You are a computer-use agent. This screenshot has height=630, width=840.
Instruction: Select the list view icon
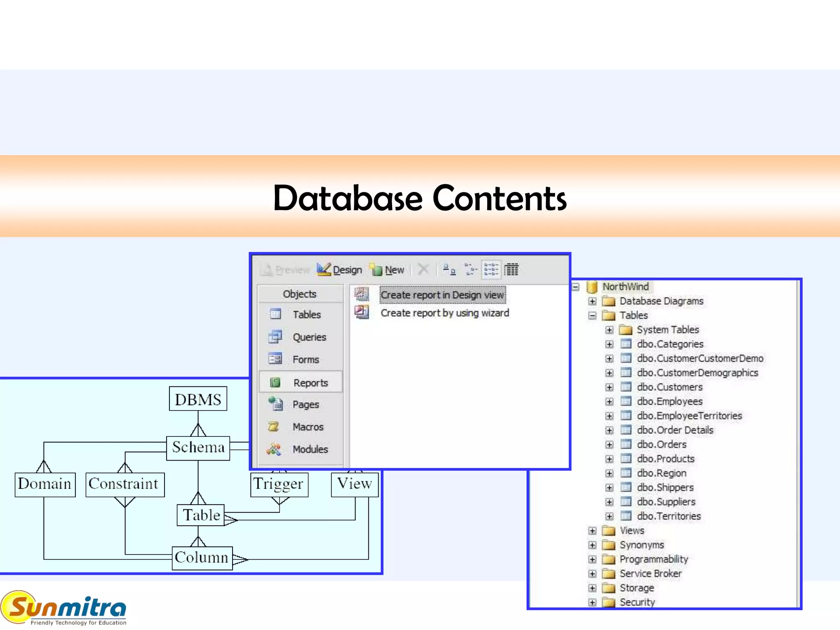click(x=491, y=269)
